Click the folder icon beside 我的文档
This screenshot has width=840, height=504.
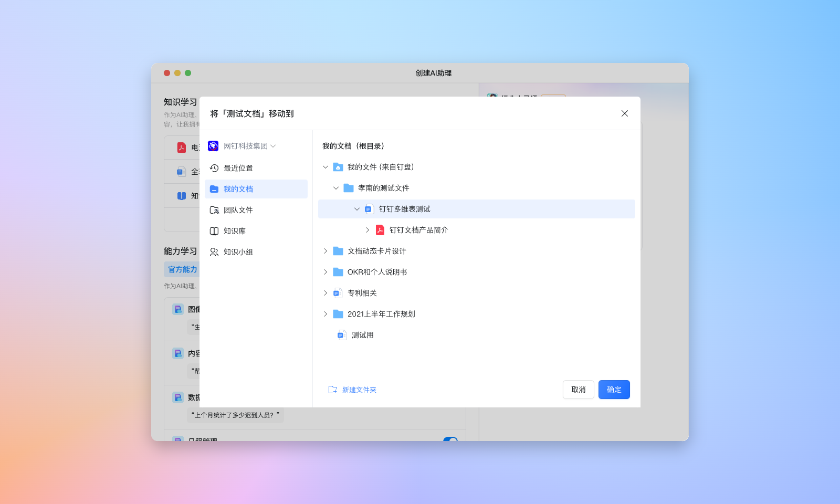(x=214, y=189)
